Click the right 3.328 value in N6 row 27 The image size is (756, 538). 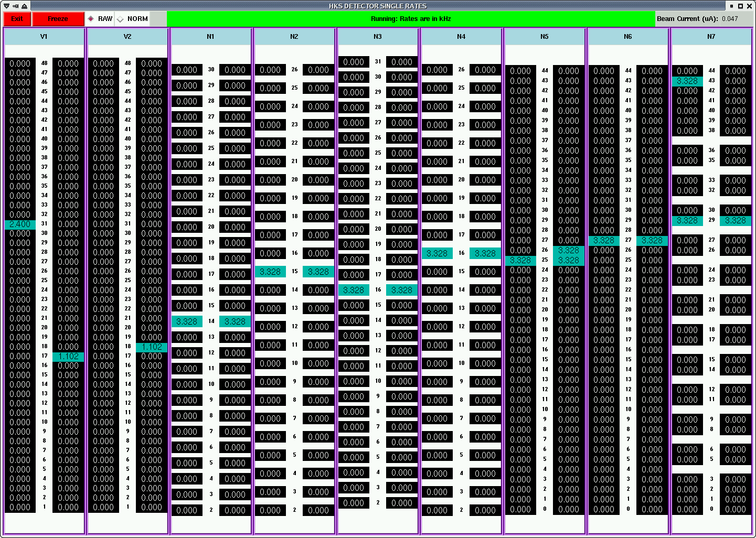(652, 241)
